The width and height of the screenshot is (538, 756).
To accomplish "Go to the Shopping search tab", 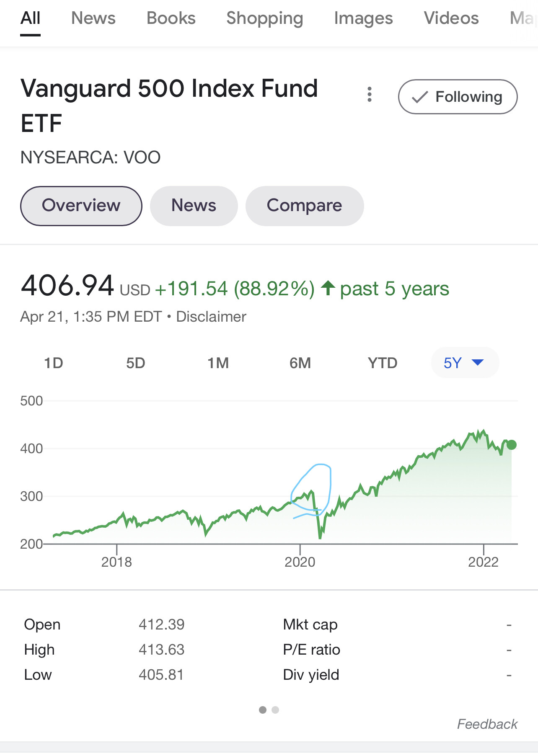I will pyautogui.click(x=264, y=18).
